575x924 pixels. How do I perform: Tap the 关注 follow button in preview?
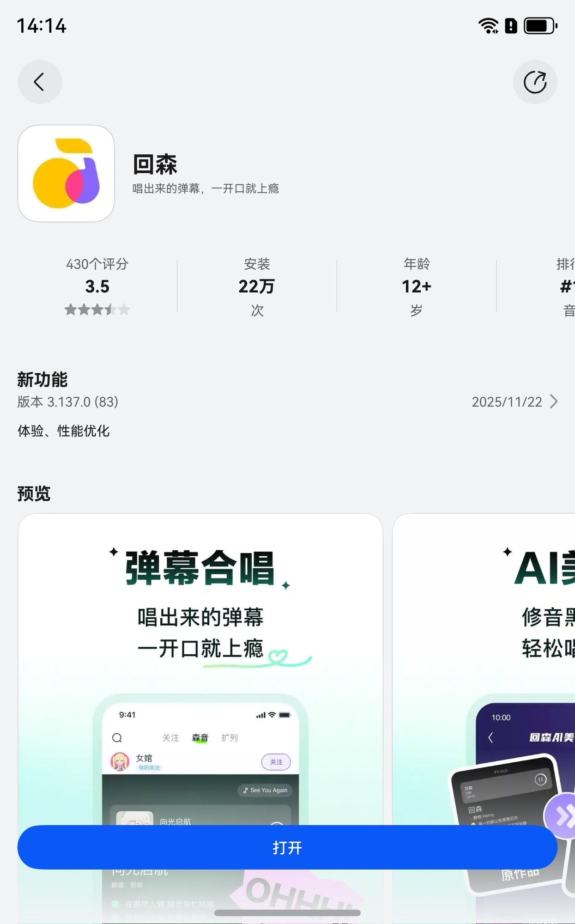276,762
